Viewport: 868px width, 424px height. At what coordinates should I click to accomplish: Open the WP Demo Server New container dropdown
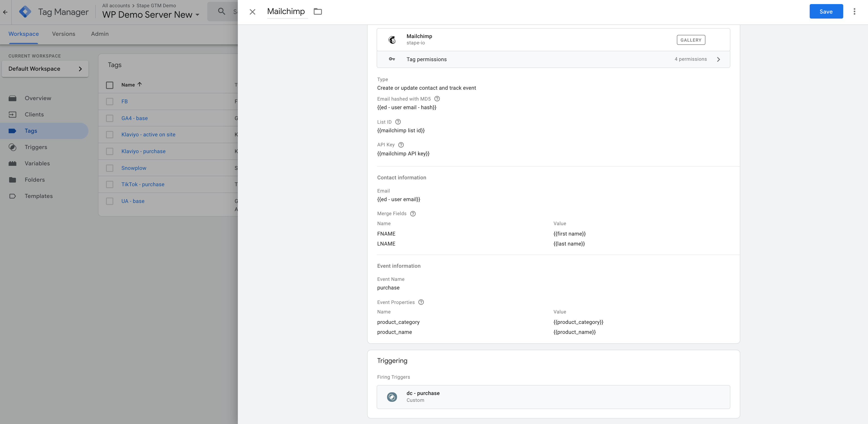click(151, 15)
